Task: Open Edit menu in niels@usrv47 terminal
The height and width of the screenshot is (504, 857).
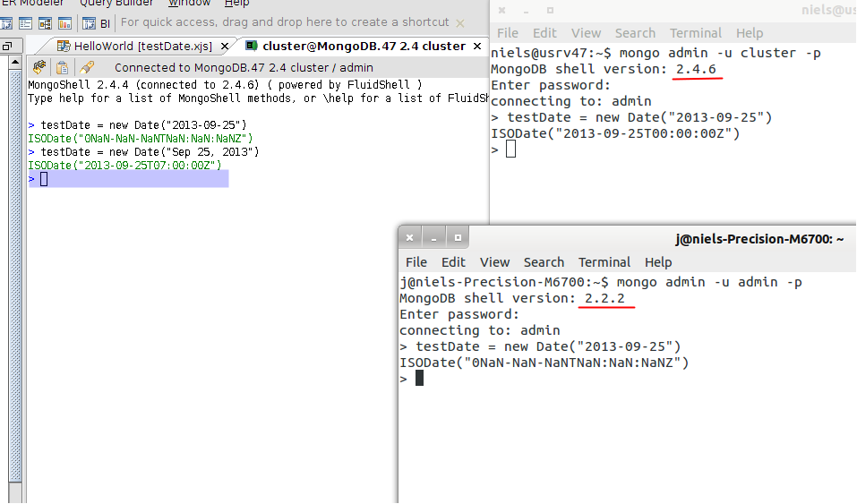Action: 544,33
